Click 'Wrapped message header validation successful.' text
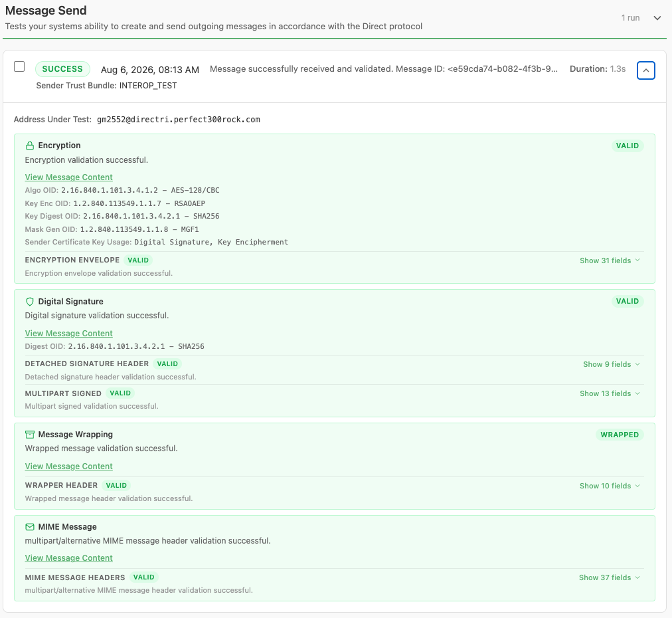Screen dimensions: 672x618 109,499
